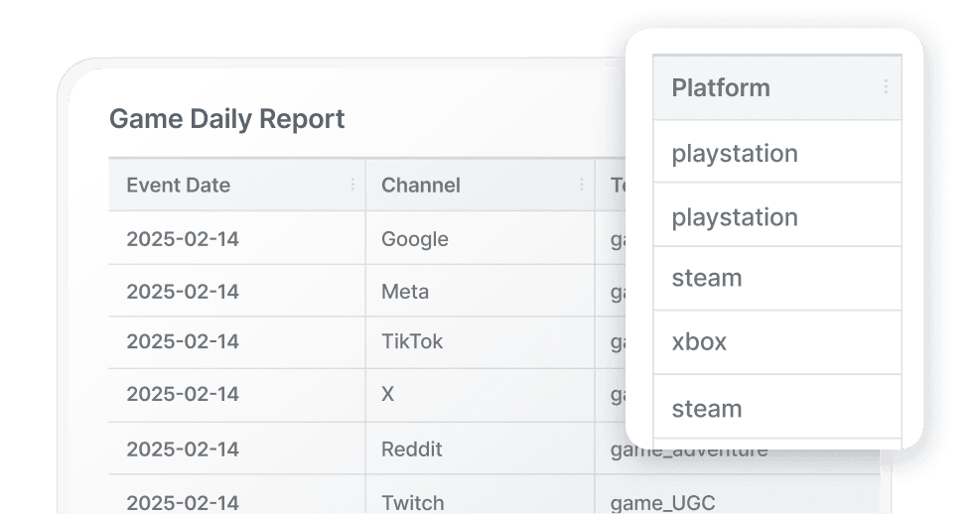Viewport: 980px width, 514px height.
Task: Click the first playstation platform cell
Action: click(x=735, y=154)
